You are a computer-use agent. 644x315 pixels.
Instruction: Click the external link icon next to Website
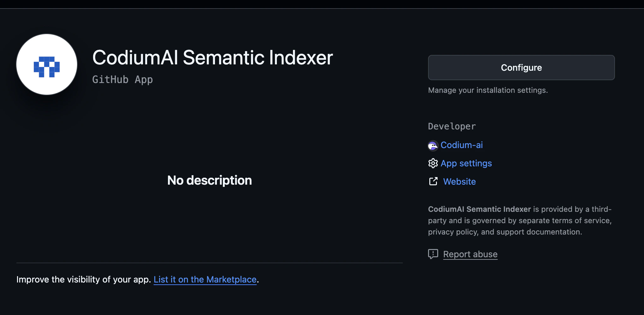pyautogui.click(x=433, y=181)
